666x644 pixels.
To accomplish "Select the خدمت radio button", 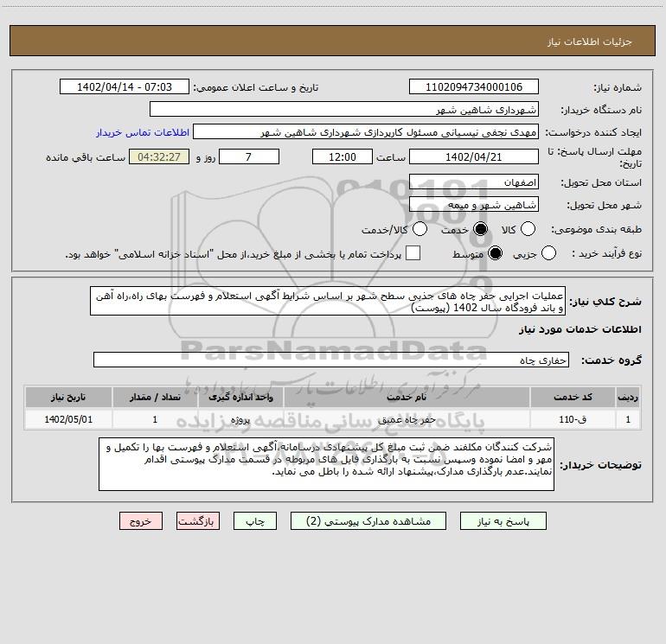I will point(481,229).
